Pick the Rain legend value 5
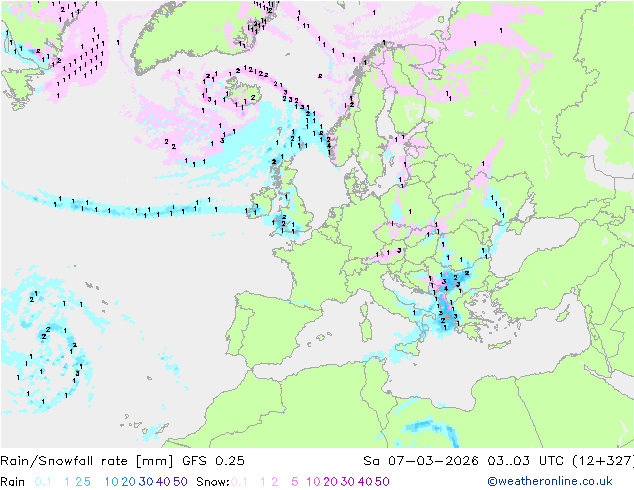634x490 pixels. 87,482
